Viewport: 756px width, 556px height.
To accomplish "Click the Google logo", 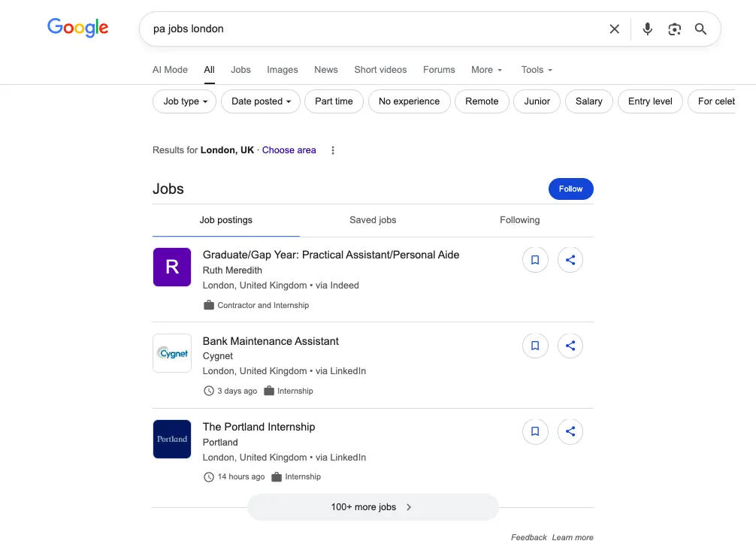I will (77, 28).
